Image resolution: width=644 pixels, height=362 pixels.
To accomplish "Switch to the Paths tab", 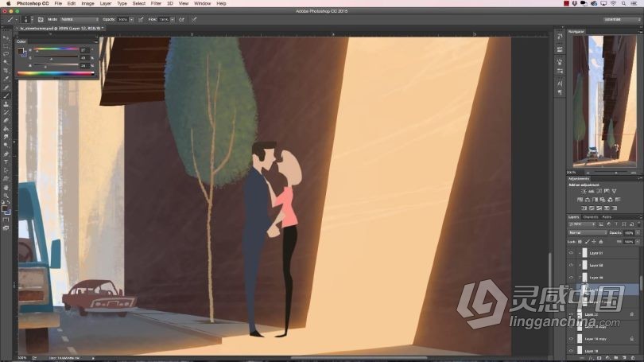I will click(x=607, y=217).
